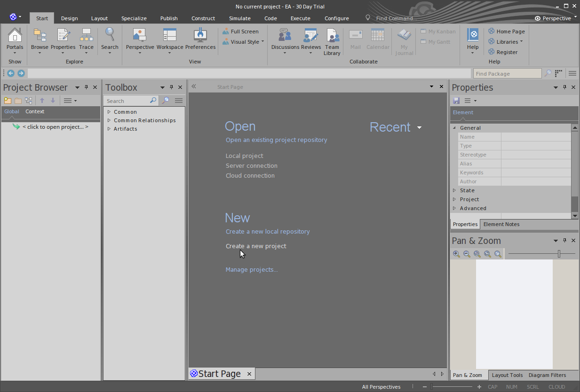580x392 pixels.
Task: Pin the Project Browser panel
Action: 86,87
